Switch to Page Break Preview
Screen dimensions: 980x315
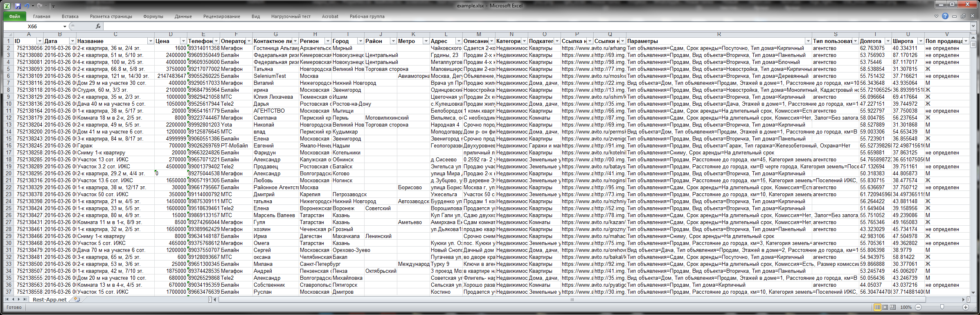point(893,307)
